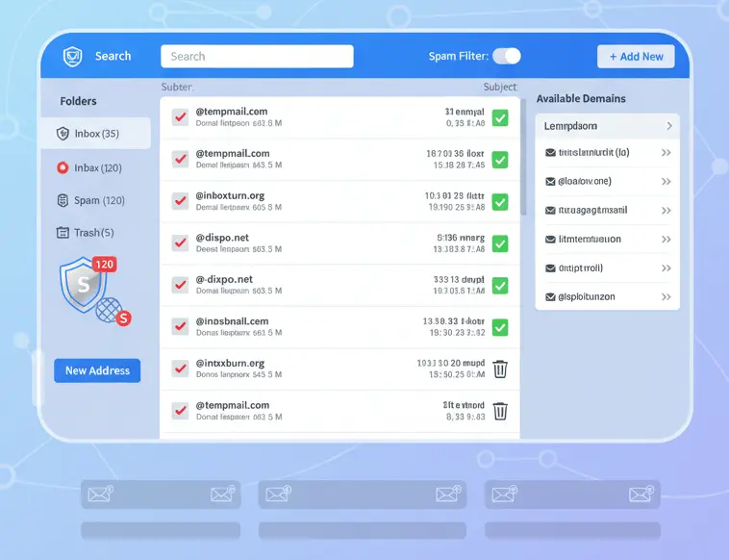Uncheck the @inboxturn.org row checkbox

[x=180, y=201]
